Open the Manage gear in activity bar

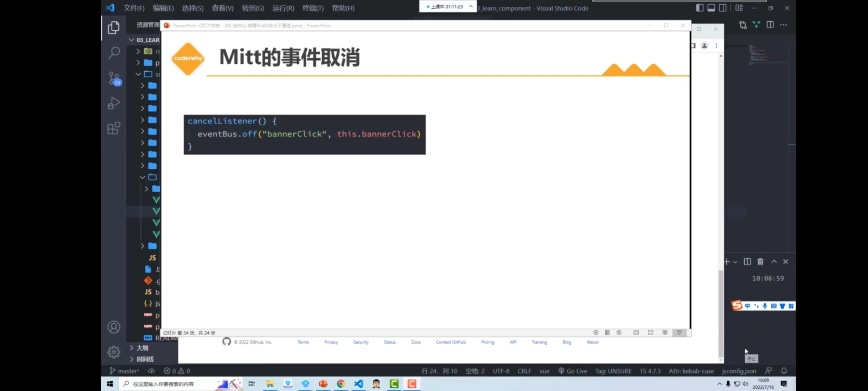point(114,352)
